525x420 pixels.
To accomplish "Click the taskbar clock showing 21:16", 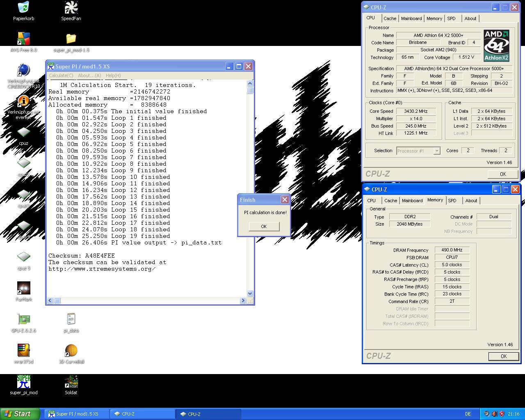I will 514,414.
